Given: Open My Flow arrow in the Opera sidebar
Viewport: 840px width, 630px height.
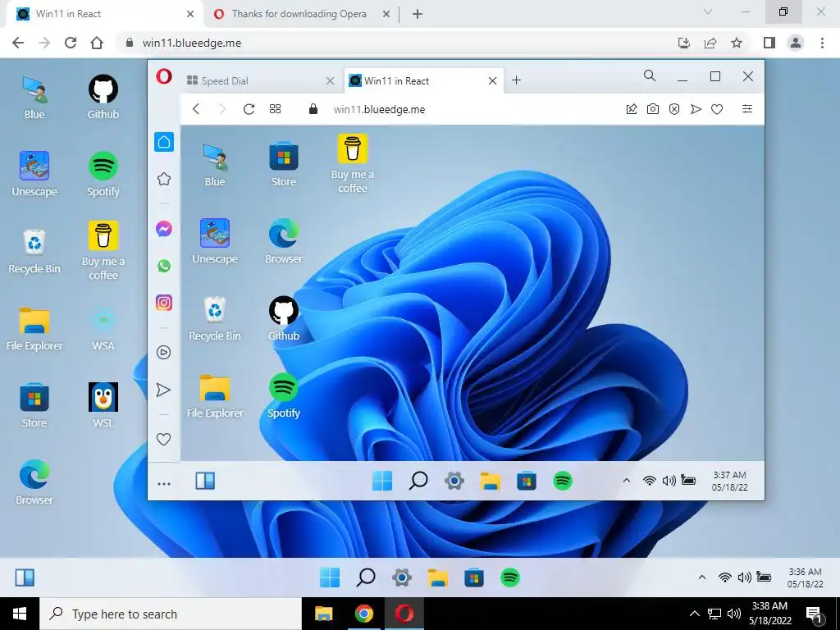Looking at the screenshot, I should pos(164,390).
